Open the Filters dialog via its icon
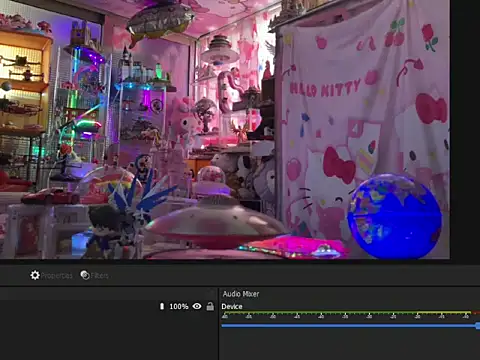This screenshot has height=360, width=480. coord(85,275)
